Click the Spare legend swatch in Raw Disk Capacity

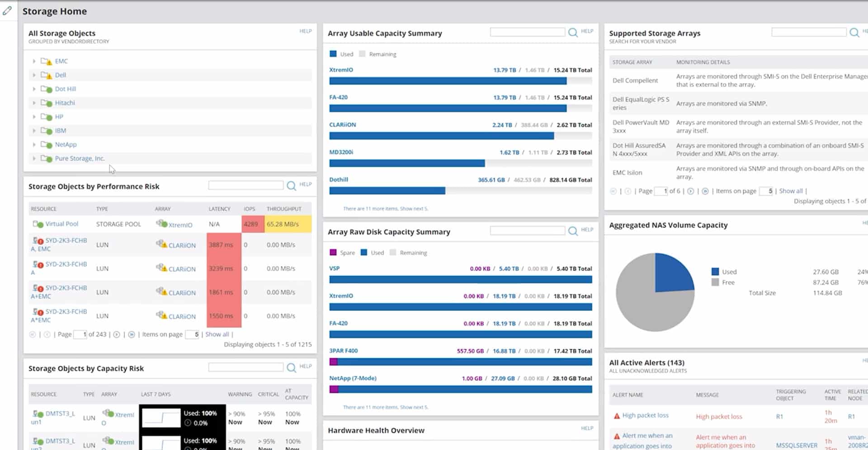[x=333, y=253]
